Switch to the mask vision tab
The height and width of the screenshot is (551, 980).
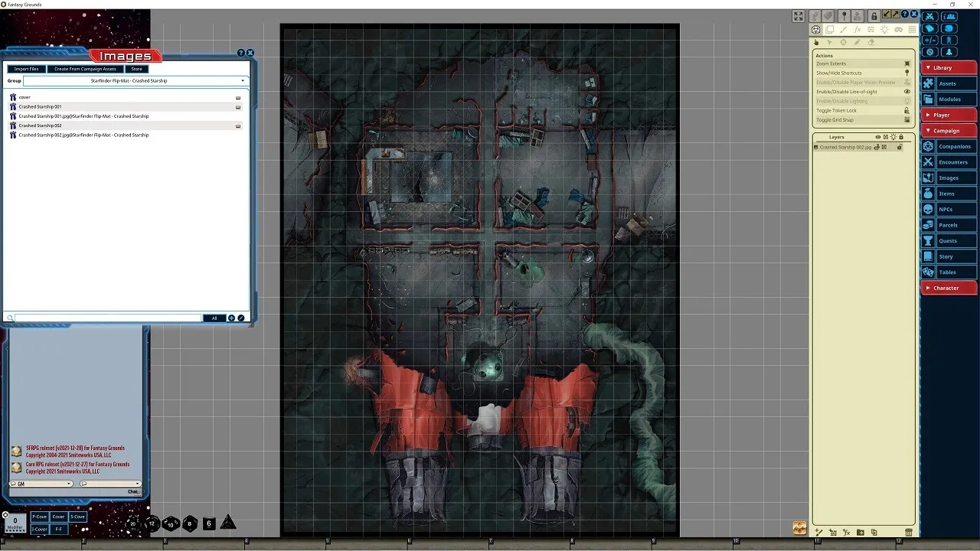pyautogui.click(x=898, y=30)
